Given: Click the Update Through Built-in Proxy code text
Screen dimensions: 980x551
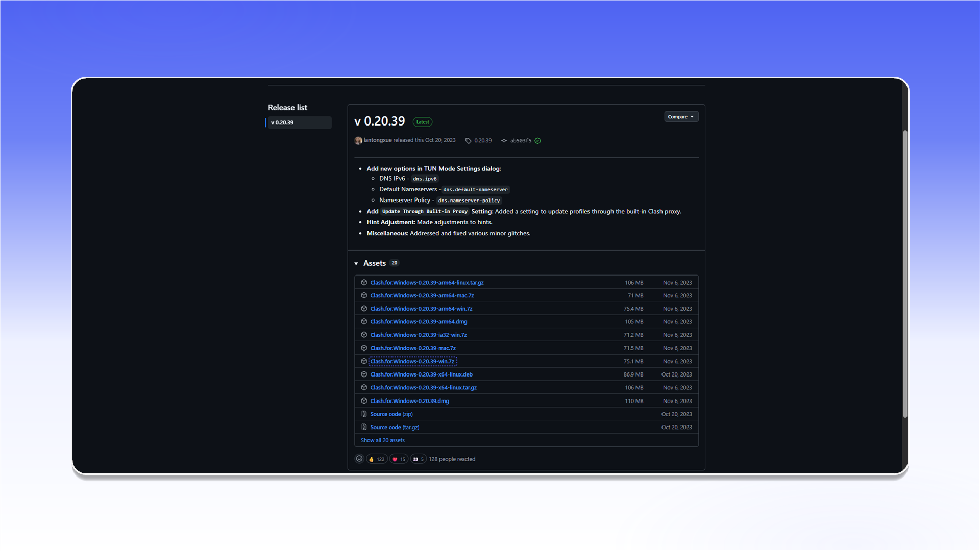Looking at the screenshot, I should 425,212.
